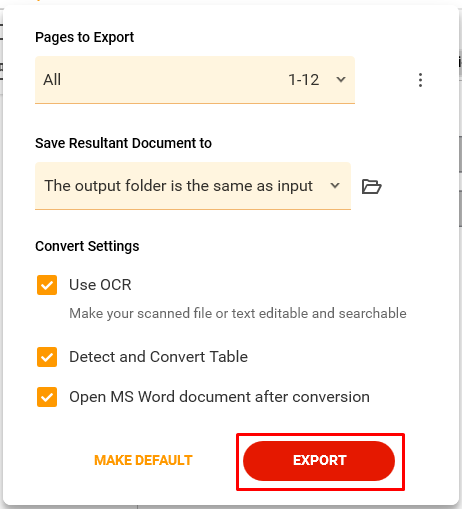
Task: Click the Detect and Convert Table label
Action: (158, 357)
